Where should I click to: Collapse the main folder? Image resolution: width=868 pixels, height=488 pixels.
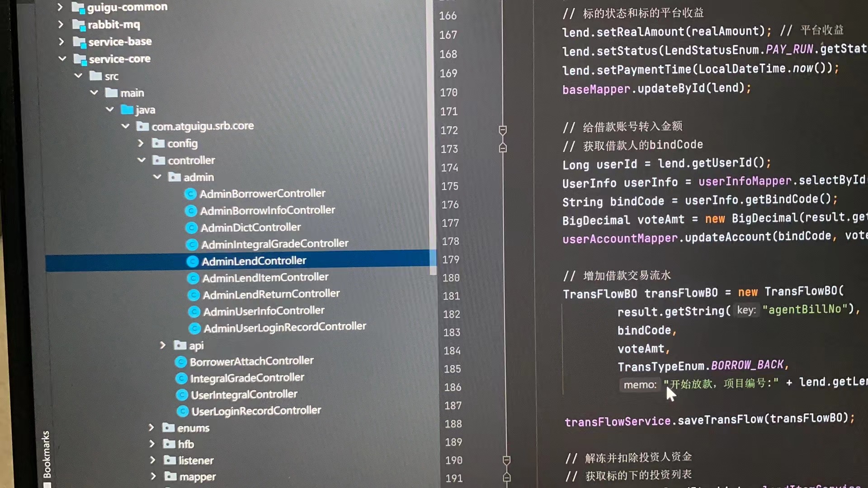94,93
